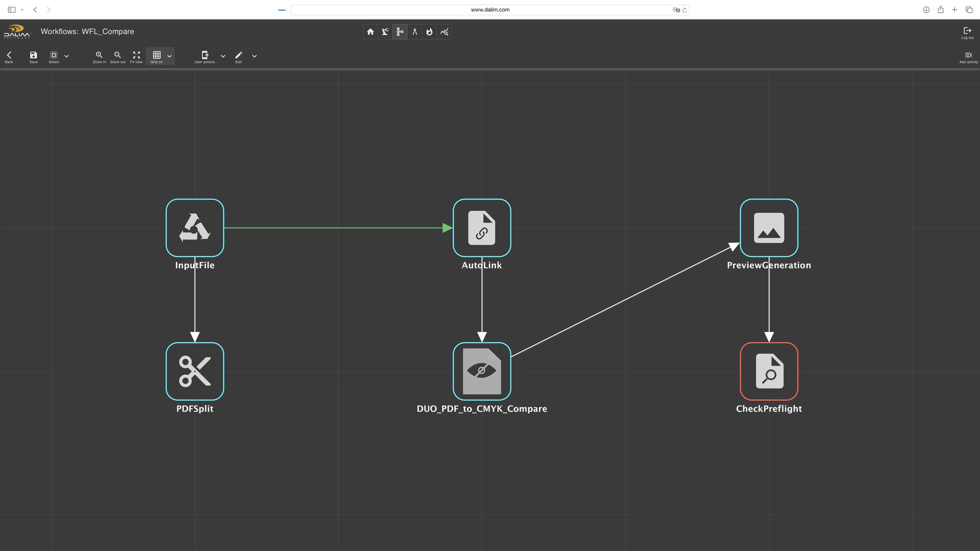The width and height of the screenshot is (980, 551).
Task: Expand the Select tool dropdown
Action: click(x=67, y=56)
